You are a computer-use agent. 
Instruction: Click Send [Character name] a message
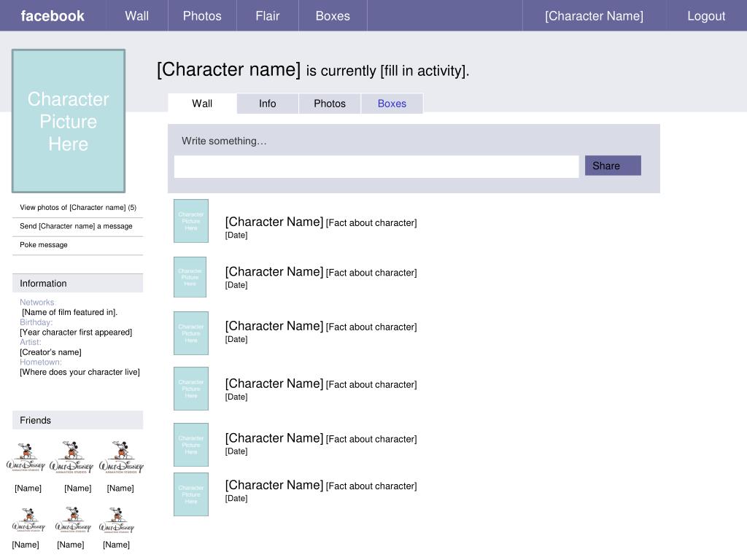(x=76, y=226)
